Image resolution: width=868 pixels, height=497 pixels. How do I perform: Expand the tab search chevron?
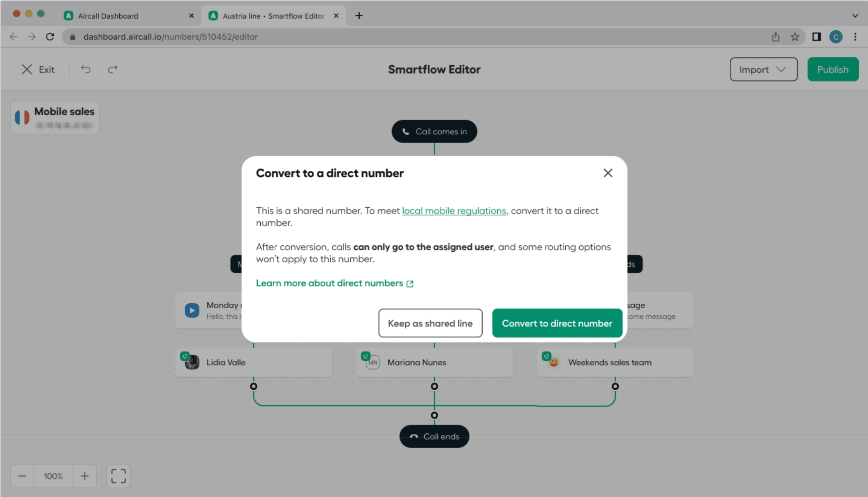coord(855,16)
